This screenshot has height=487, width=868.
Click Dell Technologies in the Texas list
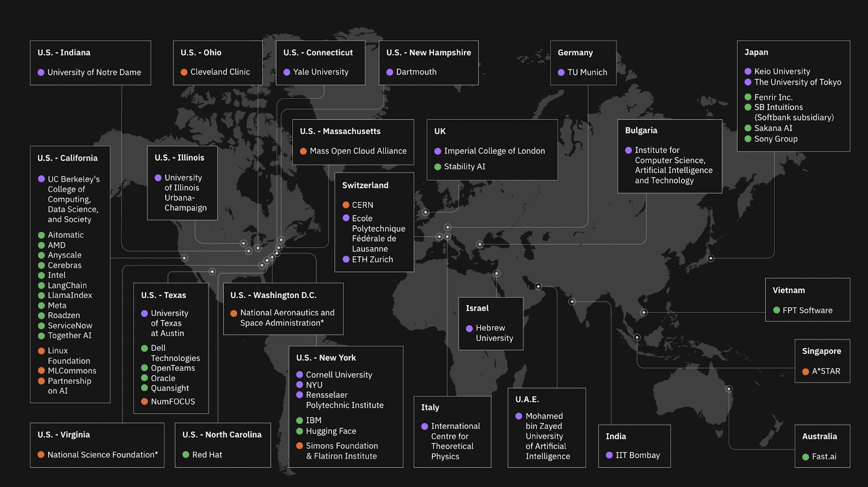[x=170, y=353]
